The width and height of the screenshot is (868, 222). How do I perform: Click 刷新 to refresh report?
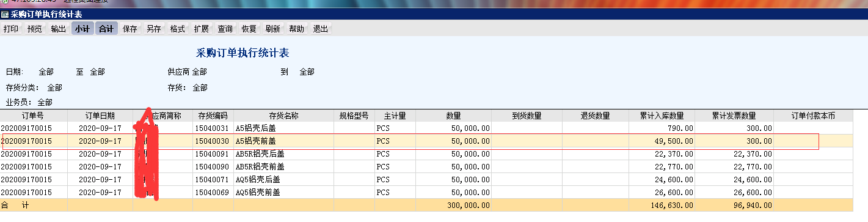click(x=273, y=29)
